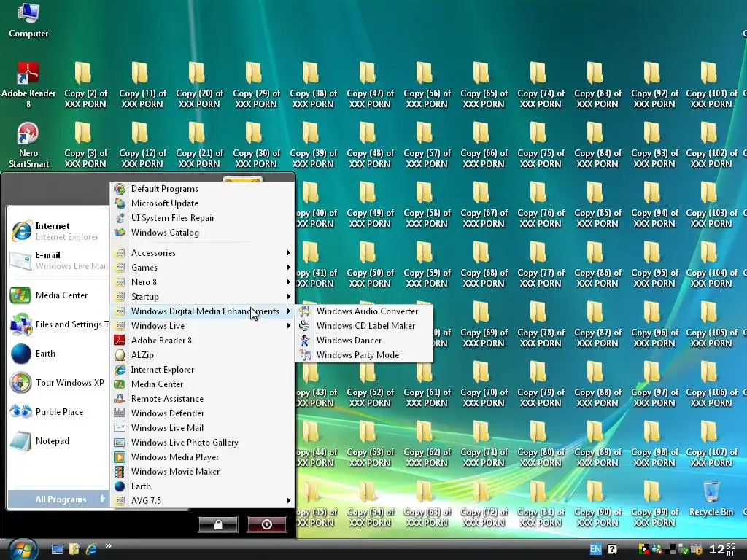This screenshot has width=747, height=560.
Task: Launch Windows Media Player
Action: tap(203, 457)
